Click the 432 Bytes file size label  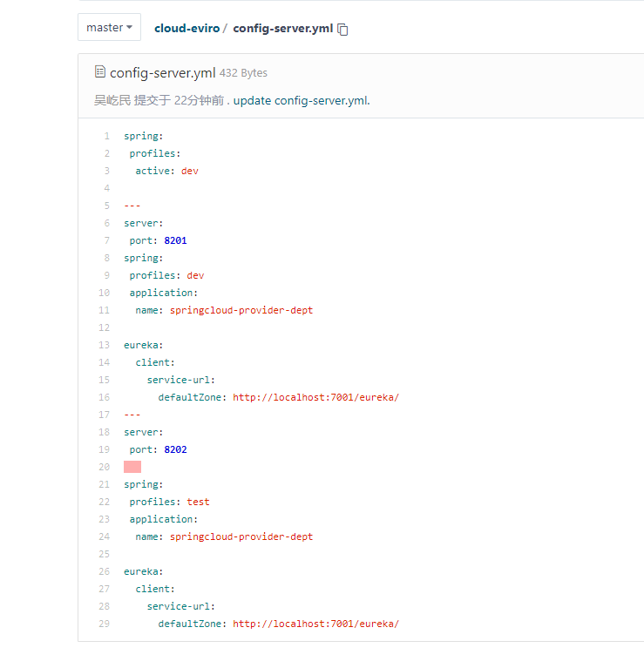click(x=243, y=73)
